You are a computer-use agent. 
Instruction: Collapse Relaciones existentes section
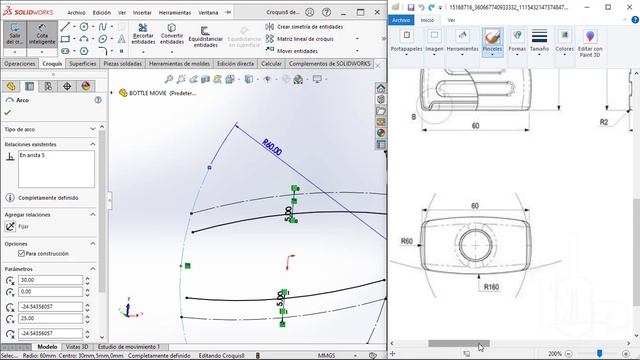tap(93, 144)
